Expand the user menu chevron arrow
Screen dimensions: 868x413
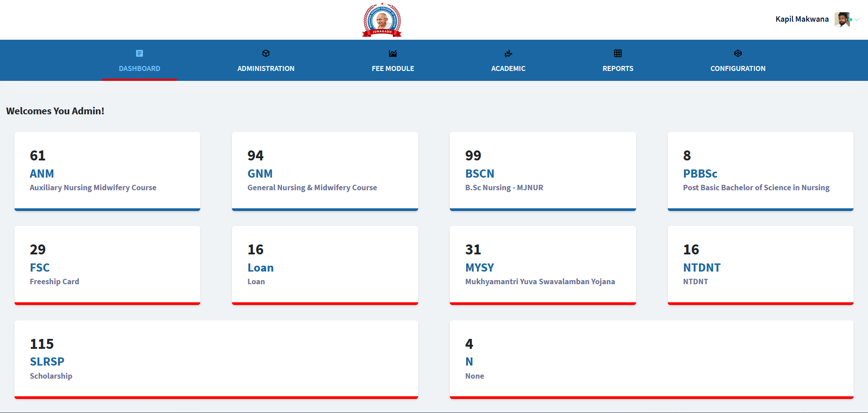pyautogui.click(x=857, y=19)
